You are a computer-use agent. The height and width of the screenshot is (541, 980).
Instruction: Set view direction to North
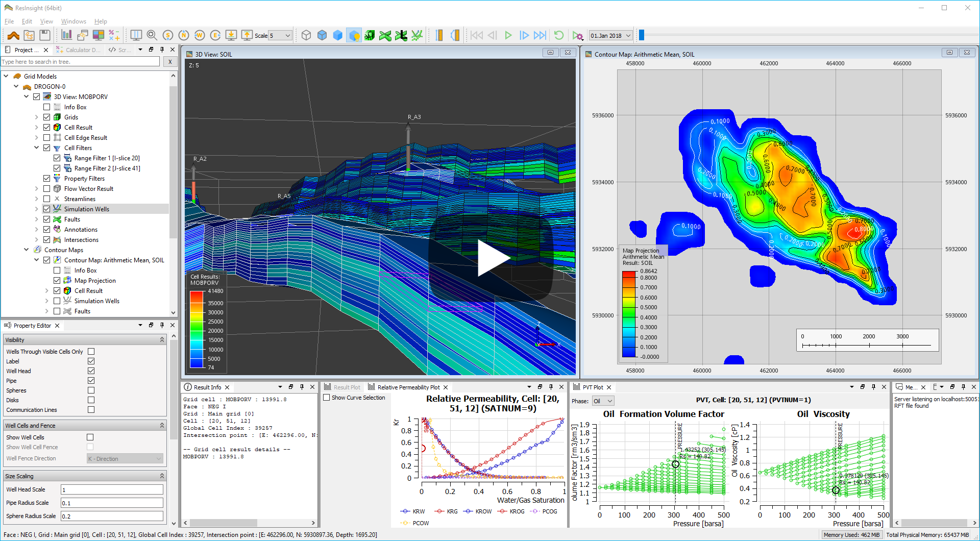coord(184,35)
